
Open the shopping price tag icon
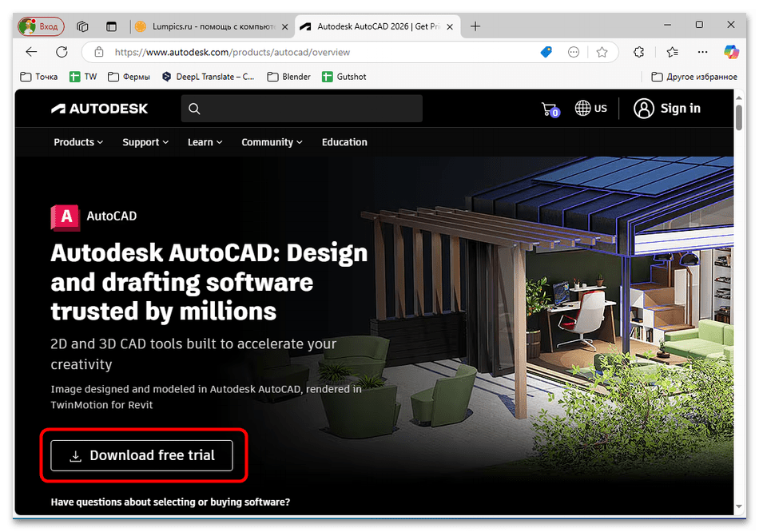(x=546, y=52)
